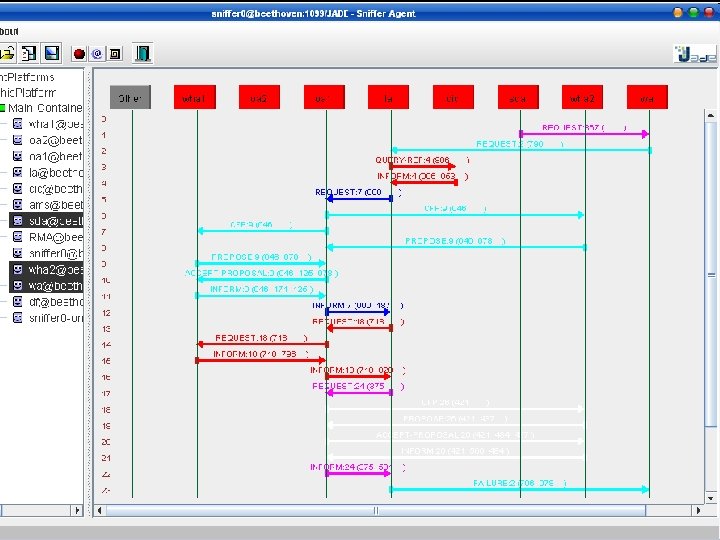Click the red wha1 agent box
This screenshot has width=720, height=540.
point(195,97)
